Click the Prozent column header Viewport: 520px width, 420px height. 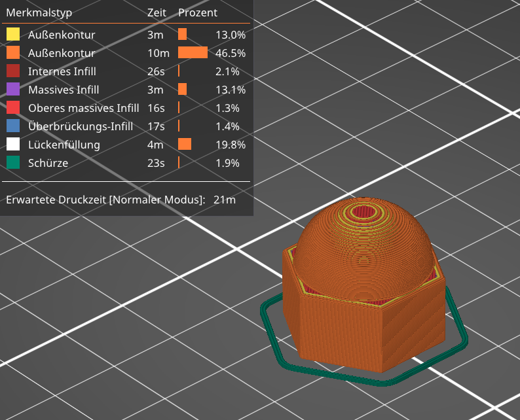click(x=198, y=12)
